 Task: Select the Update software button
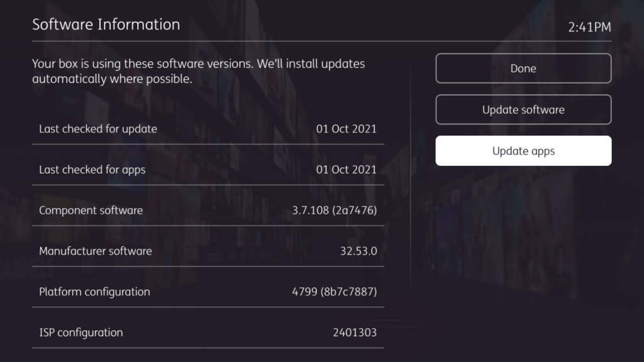tap(523, 109)
